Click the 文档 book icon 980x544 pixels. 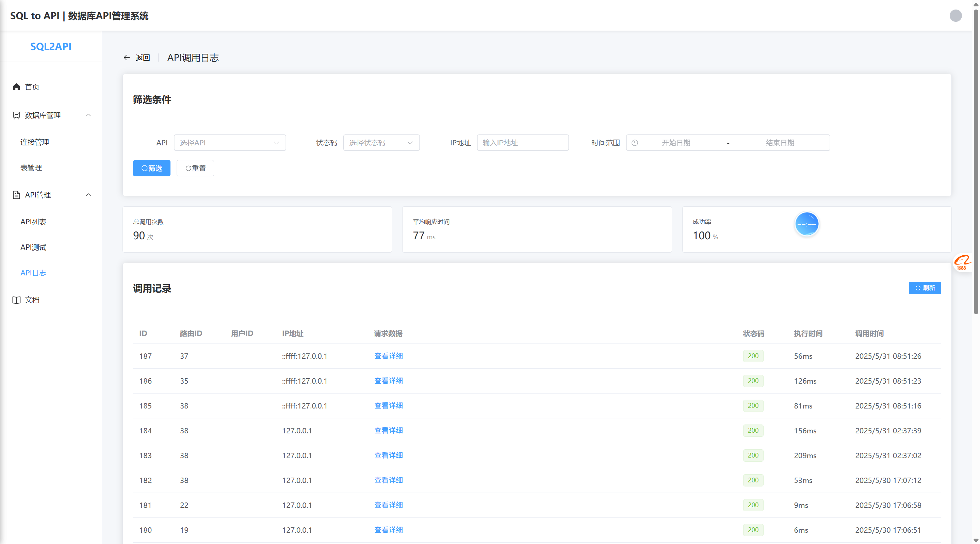click(16, 300)
